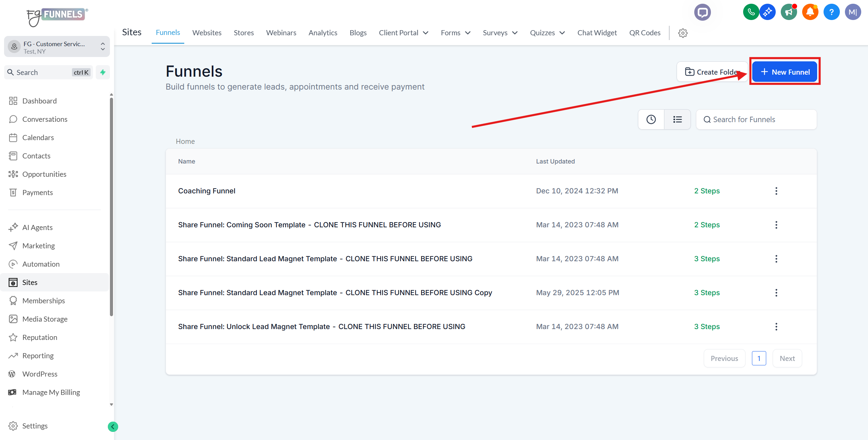Viewport: 868px width, 440px height.
Task: Click the sidebar vertical scrollbar
Action: 111,207
